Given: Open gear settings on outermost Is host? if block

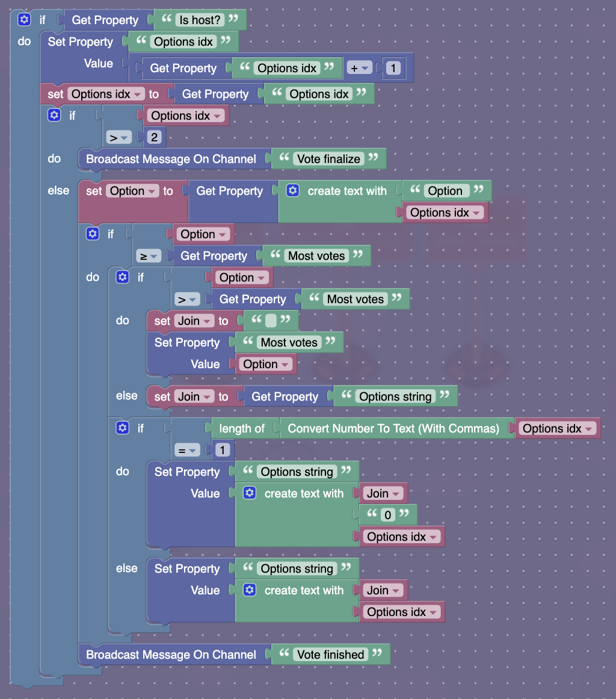Looking at the screenshot, I should coord(24,20).
